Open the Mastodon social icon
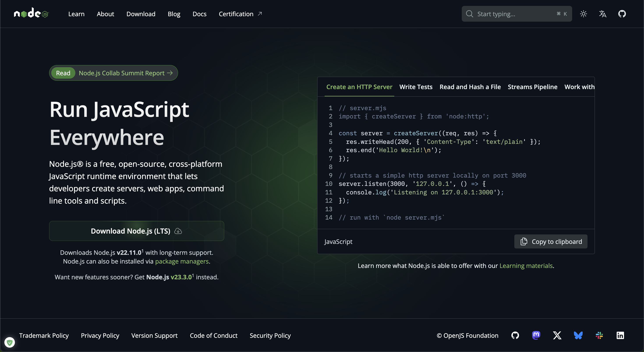 click(536, 335)
